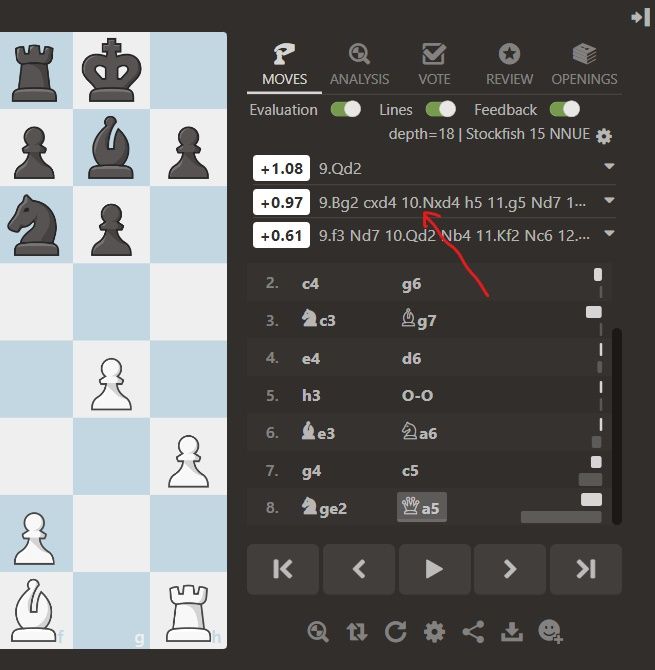Go to the first move
This screenshot has height=670, width=655.
pos(283,569)
